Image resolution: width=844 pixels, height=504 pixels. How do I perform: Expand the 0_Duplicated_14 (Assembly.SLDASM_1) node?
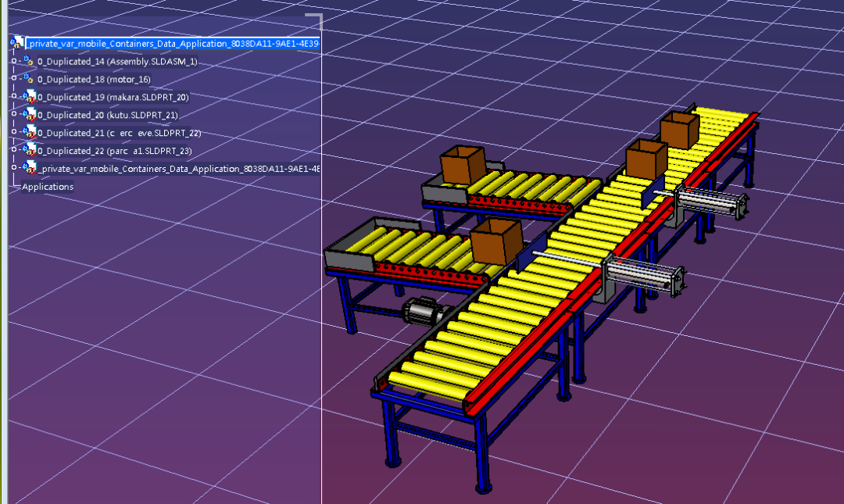[x=14, y=62]
